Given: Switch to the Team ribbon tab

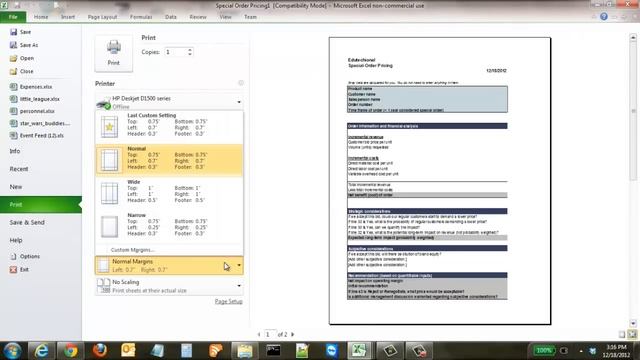Looking at the screenshot, I should (x=250, y=17).
